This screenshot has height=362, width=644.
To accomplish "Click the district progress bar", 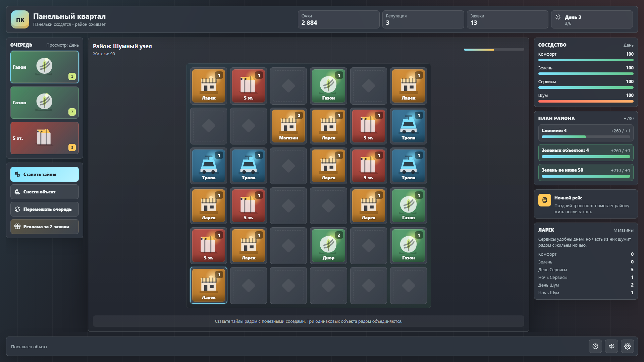I will click(x=494, y=50).
